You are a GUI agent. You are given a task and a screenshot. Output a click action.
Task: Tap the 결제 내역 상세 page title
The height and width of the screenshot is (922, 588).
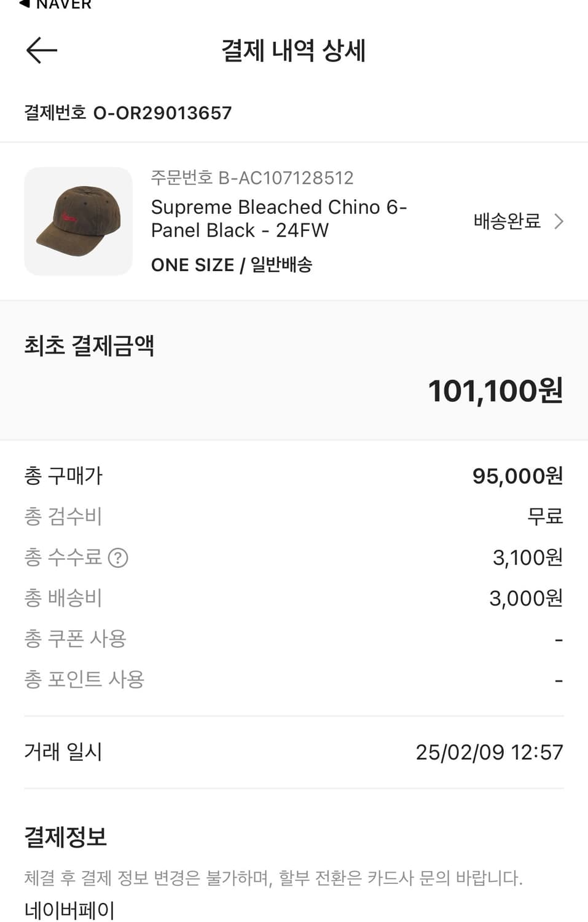coord(294,50)
